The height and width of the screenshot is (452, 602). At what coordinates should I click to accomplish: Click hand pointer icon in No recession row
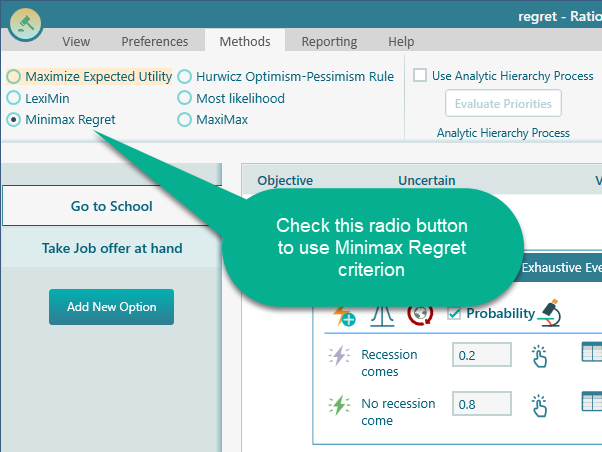(x=540, y=405)
